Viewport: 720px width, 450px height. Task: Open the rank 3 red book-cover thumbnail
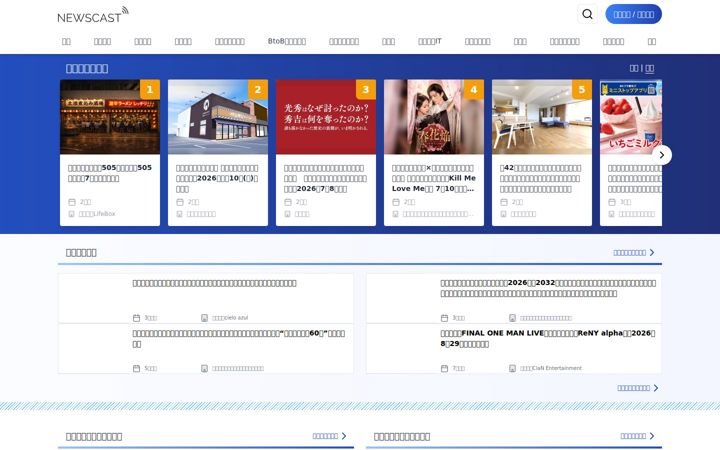pos(326,117)
